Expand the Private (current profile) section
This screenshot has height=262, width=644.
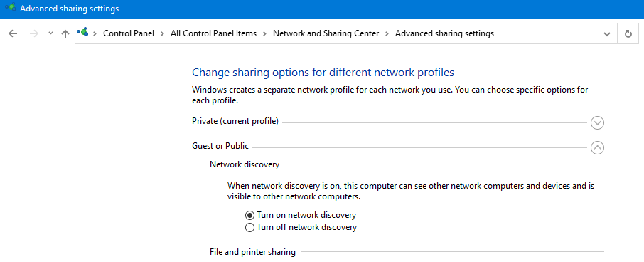click(597, 122)
